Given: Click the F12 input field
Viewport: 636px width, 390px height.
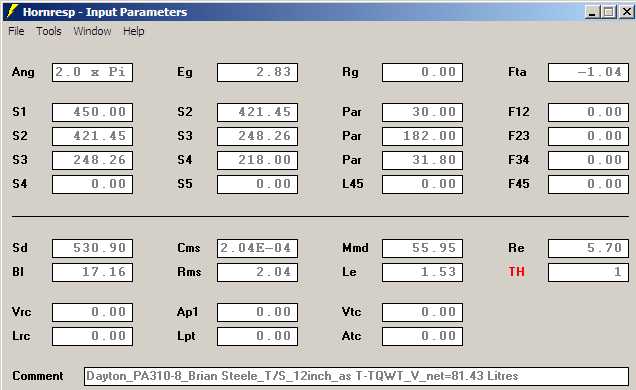Looking at the screenshot, I should pyautogui.click(x=589, y=112).
